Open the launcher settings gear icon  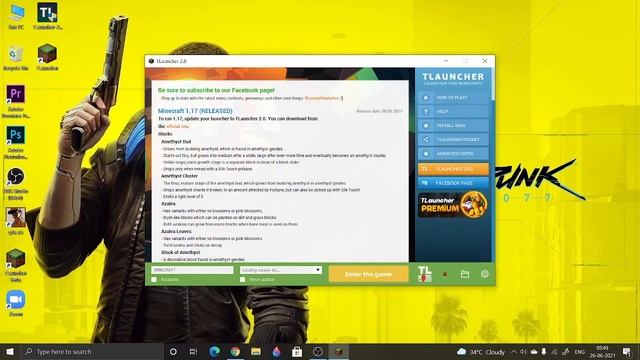pyautogui.click(x=484, y=274)
